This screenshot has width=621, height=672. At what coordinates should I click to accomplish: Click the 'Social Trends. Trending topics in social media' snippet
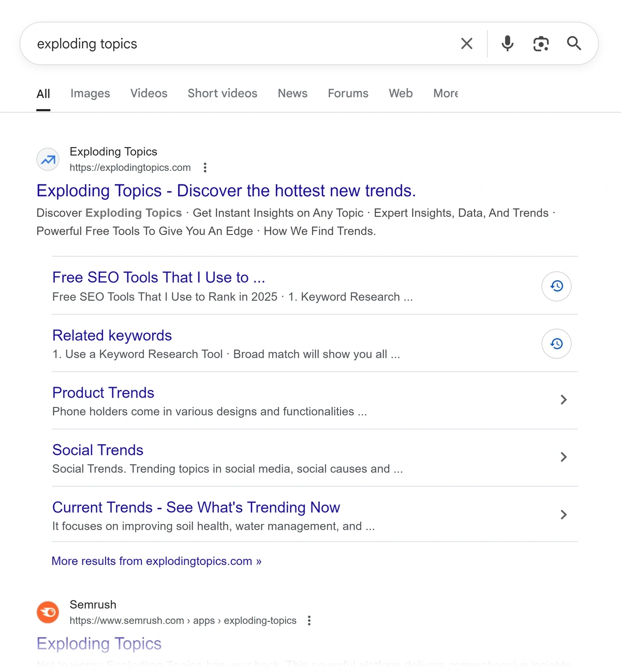[228, 469]
